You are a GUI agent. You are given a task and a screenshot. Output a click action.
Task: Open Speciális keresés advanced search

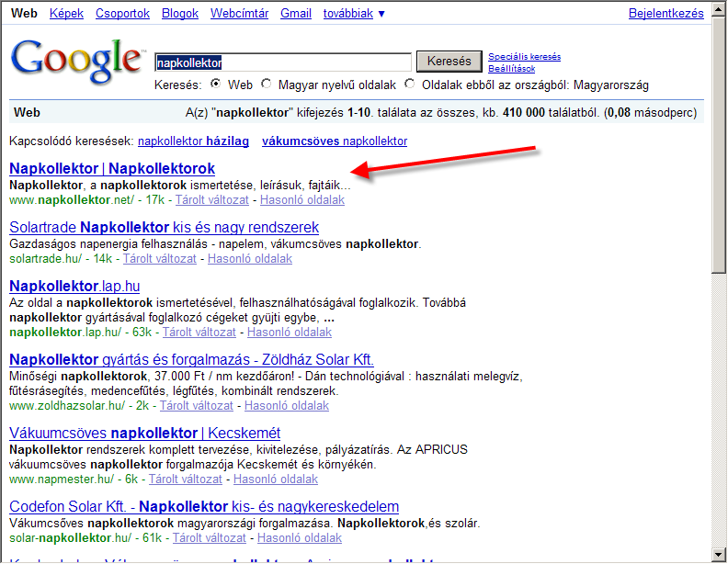pos(524,57)
